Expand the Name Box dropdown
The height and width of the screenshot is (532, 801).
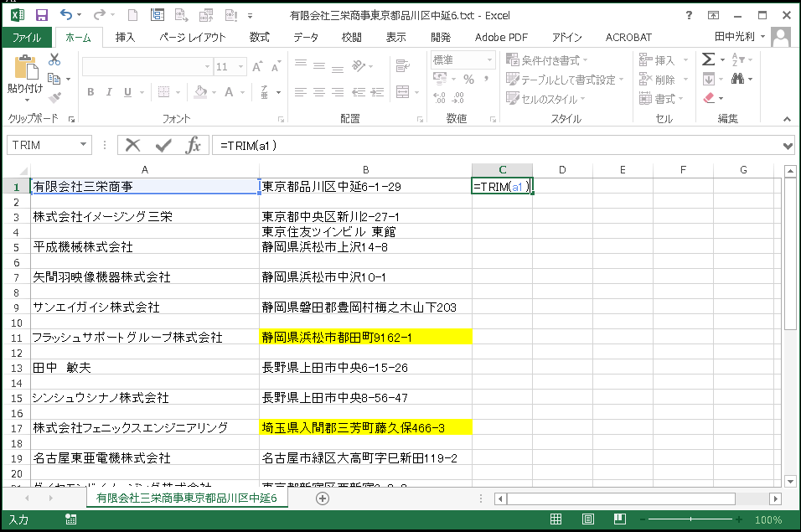pyautogui.click(x=83, y=145)
